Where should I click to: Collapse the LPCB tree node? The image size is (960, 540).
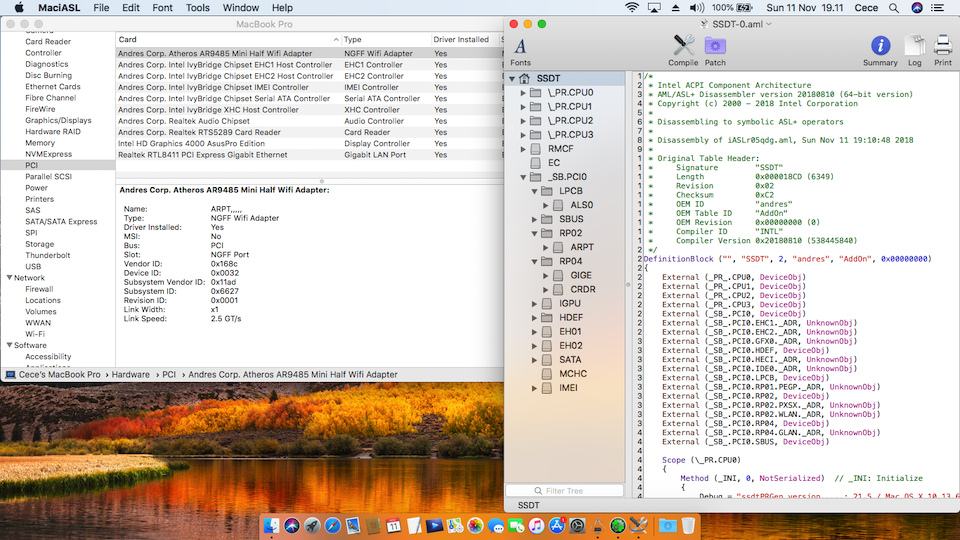pos(534,191)
